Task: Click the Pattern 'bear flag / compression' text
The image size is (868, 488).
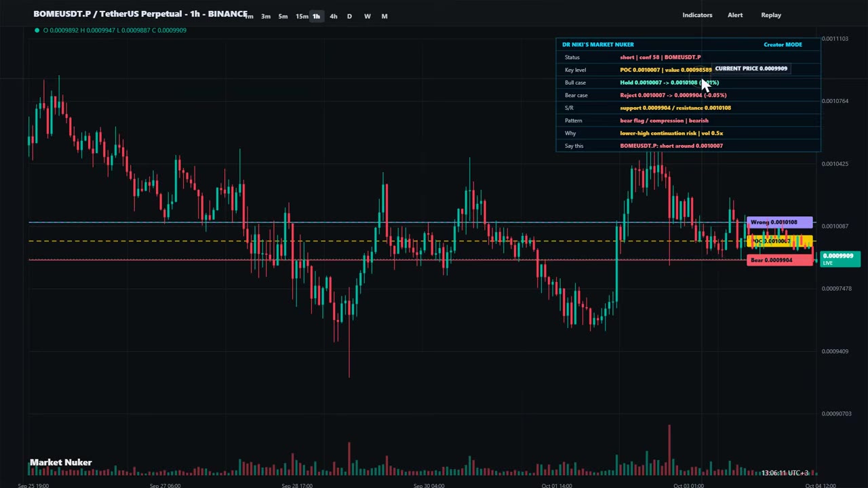Action: (664, 121)
